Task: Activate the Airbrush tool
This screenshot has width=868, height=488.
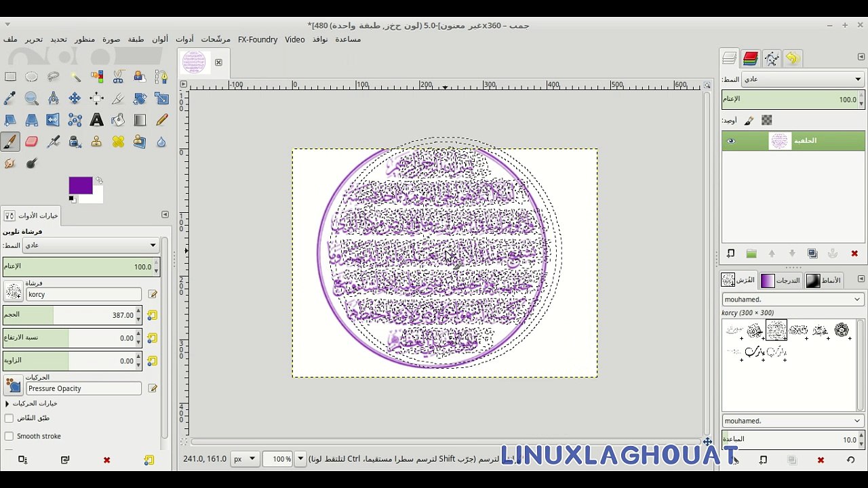Action: pos(54,142)
